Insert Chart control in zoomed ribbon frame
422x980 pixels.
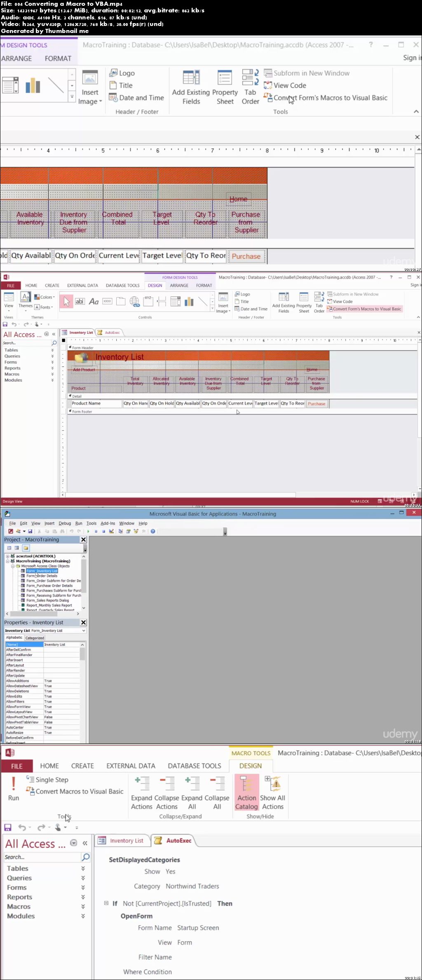pyautogui.click(x=33, y=85)
